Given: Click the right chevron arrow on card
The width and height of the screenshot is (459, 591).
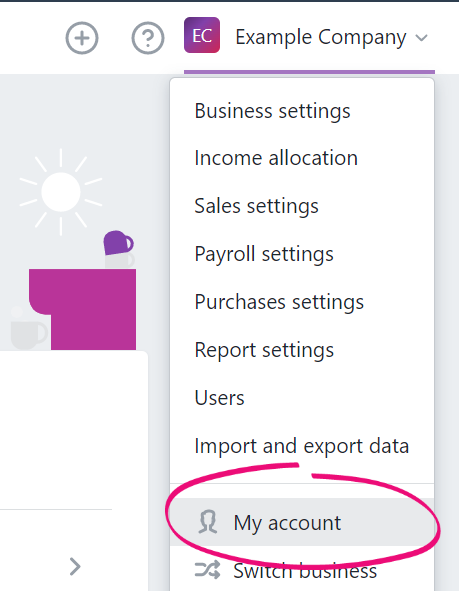Looking at the screenshot, I should pos(75,567).
